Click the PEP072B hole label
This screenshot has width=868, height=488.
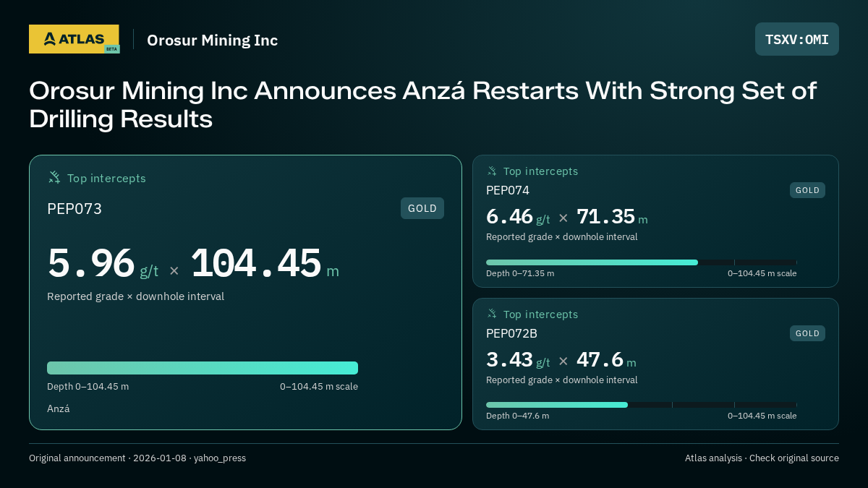click(x=511, y=333)
